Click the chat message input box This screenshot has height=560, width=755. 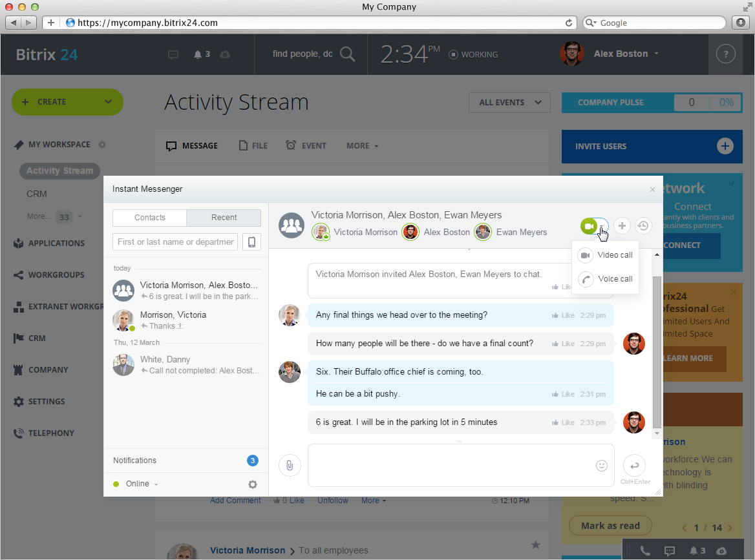click(461, 465)
